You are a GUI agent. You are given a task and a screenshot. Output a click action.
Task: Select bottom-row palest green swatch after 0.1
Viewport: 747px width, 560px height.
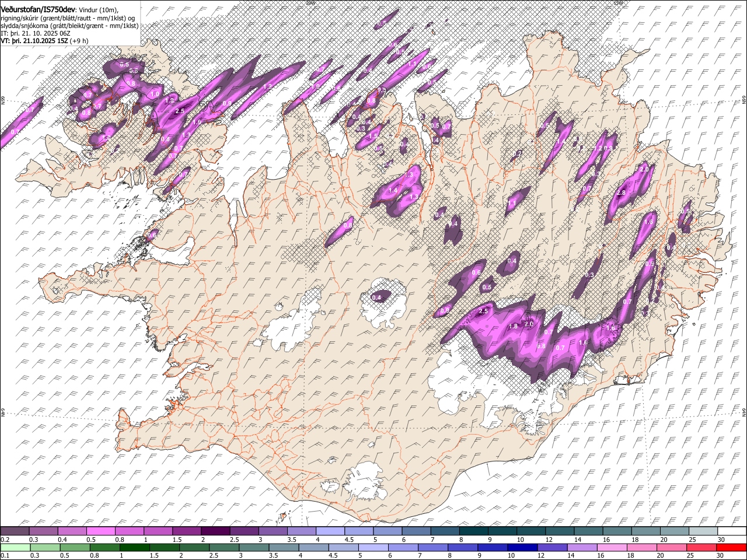[15, 547]
